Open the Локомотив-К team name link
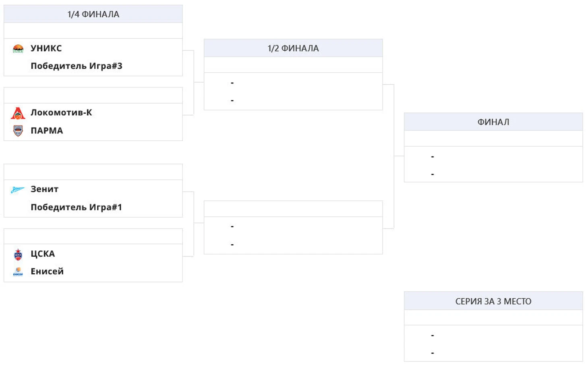The height and width of the screenshot is (366, 588). (x=61, y=113)
